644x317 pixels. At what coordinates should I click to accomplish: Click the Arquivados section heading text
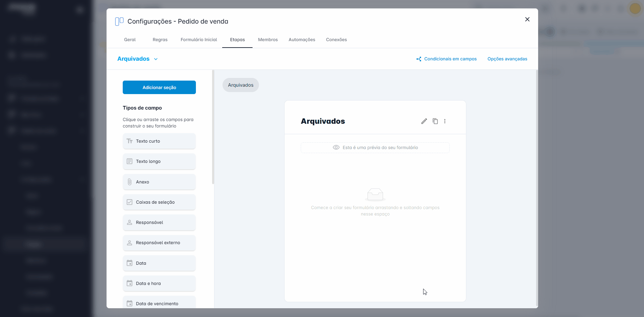[323, 121]
